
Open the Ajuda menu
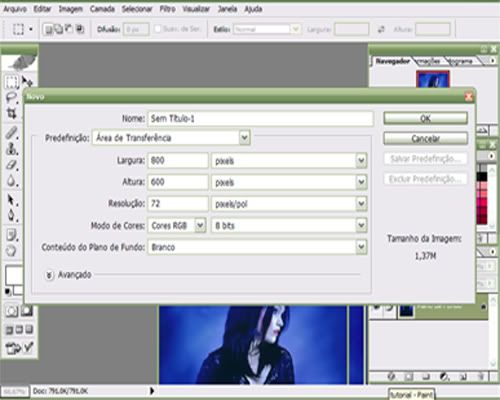(253, 9)
